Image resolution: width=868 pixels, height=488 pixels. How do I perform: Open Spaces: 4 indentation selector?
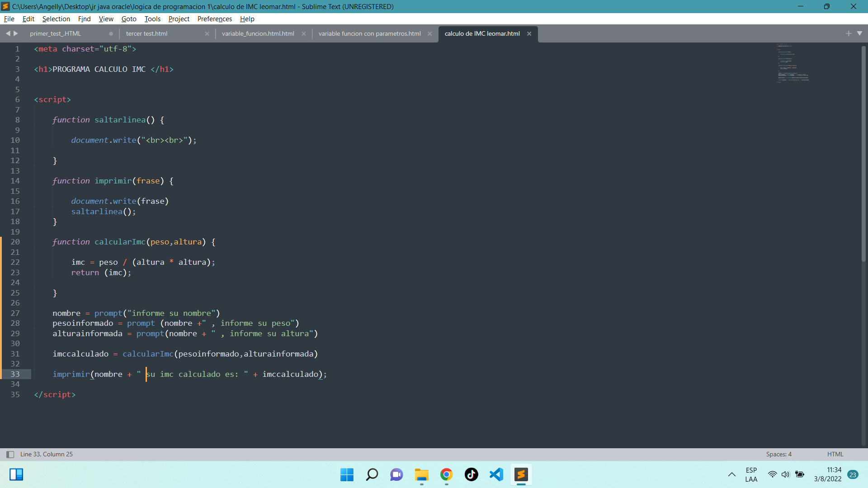[x=778, y=454]
